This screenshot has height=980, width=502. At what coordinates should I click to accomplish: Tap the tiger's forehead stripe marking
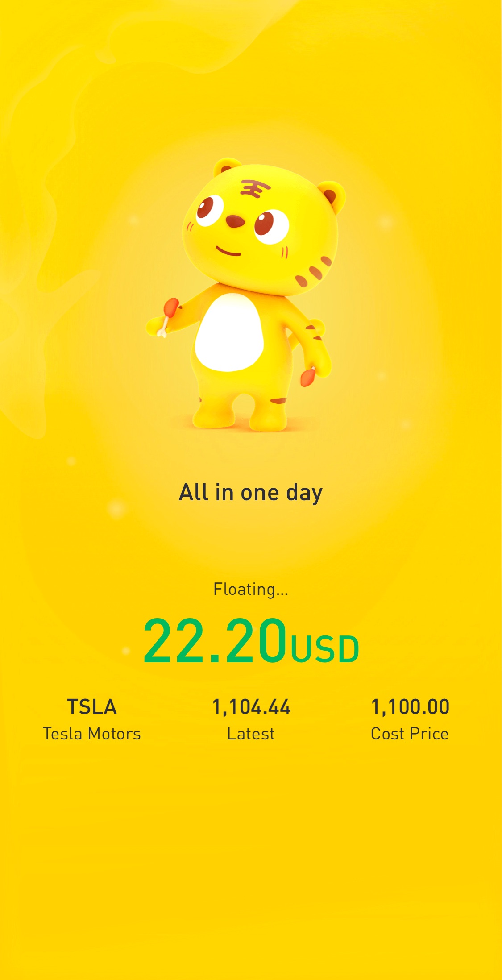[255, 188]
